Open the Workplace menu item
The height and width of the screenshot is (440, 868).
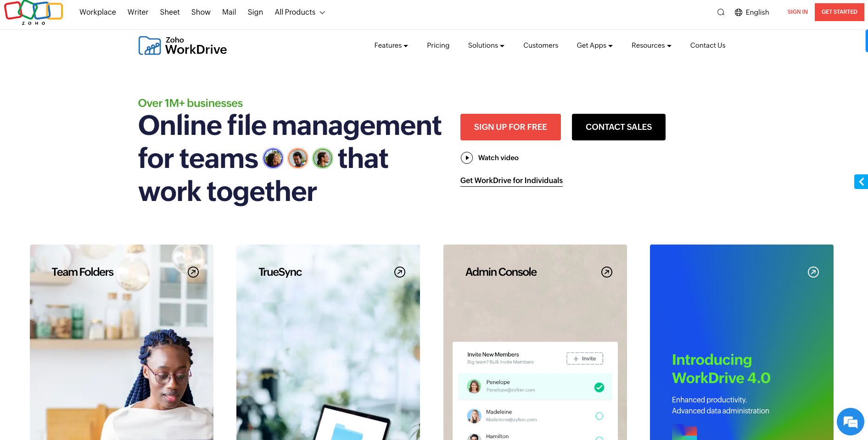[98, 12]
